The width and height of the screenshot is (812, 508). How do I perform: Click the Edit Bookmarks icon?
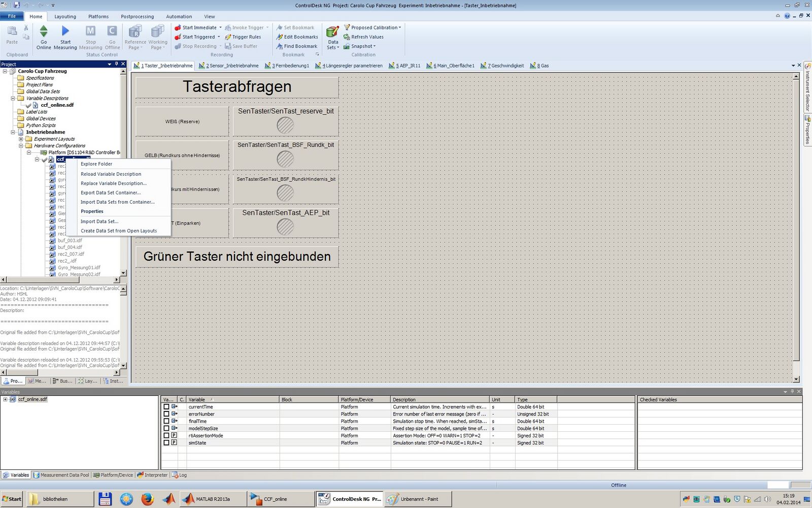[280, 37]
